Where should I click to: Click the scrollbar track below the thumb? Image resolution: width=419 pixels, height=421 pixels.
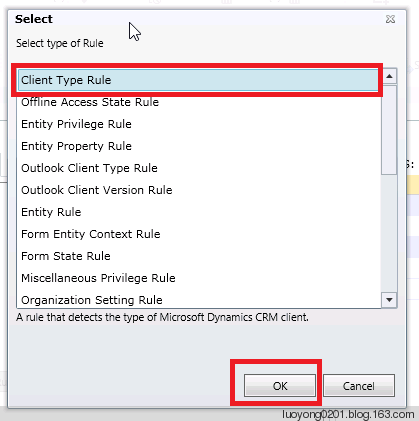(389, 233)
